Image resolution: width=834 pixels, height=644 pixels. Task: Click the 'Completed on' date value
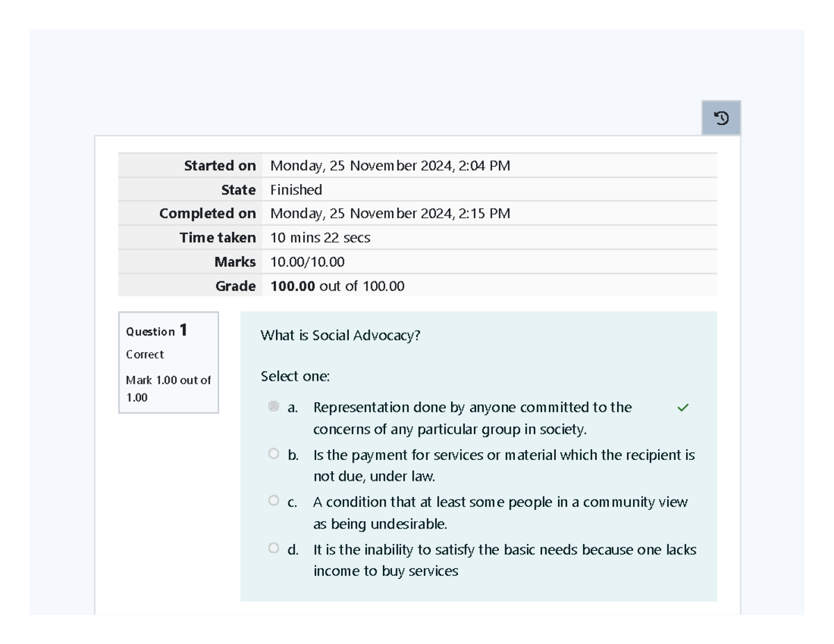tap(390, 214)
